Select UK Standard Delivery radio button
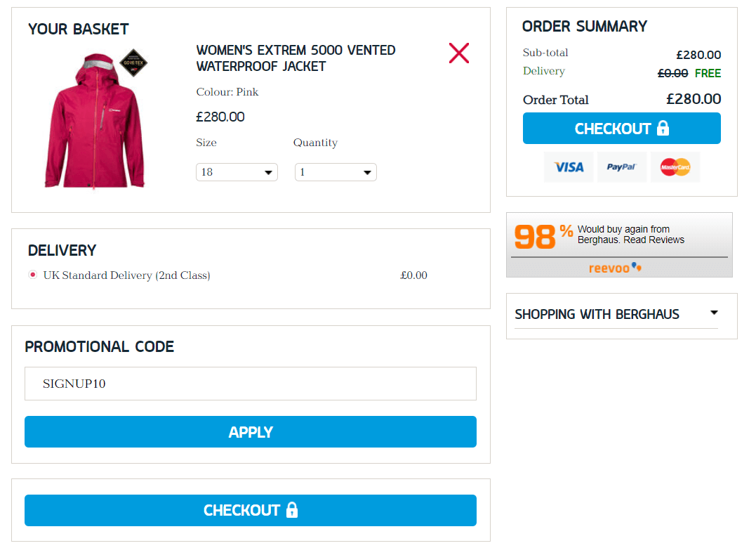The image size is (756, 548). coord(32,275)
